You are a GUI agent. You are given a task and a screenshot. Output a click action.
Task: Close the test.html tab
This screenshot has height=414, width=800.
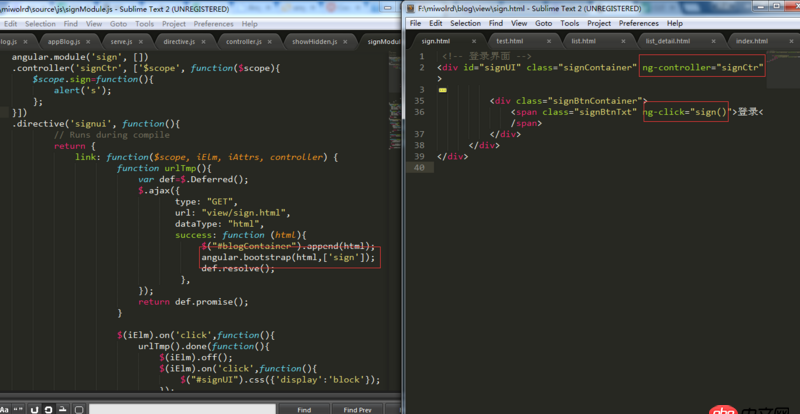point(549,41)
